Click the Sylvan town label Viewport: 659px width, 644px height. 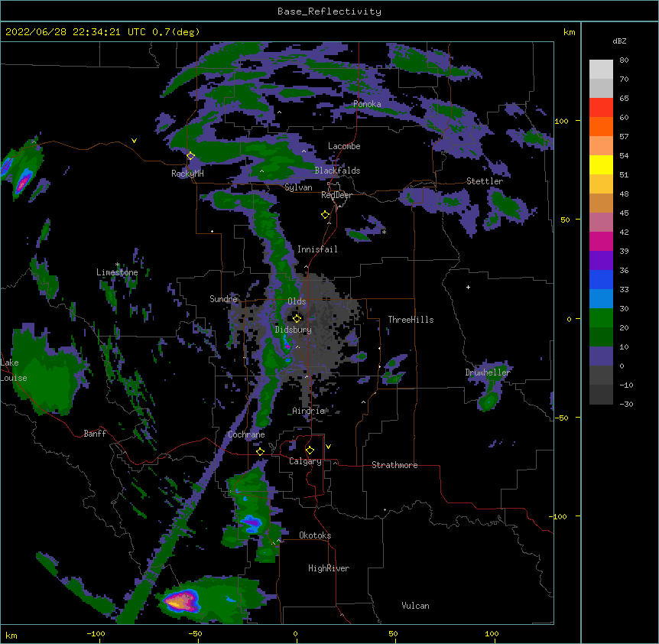point(298,187)
